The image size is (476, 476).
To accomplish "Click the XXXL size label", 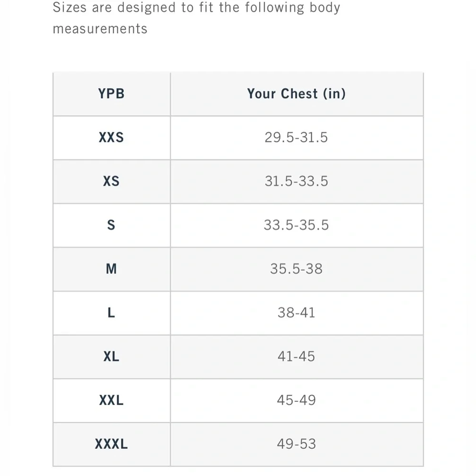I will [x=111, y=444].
